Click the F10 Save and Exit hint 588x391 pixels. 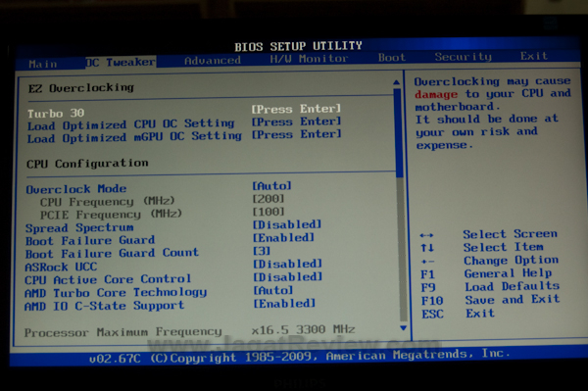click(491, 300)
